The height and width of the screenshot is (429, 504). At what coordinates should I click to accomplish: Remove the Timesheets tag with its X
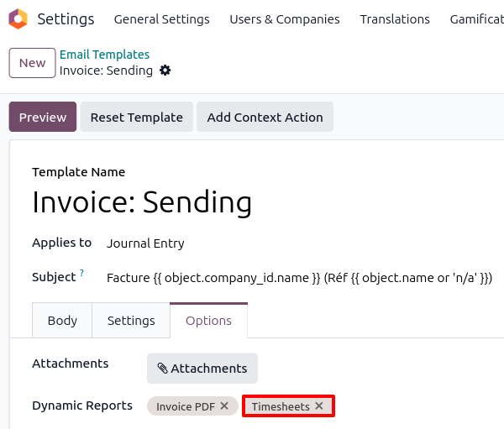click(319, 406)
